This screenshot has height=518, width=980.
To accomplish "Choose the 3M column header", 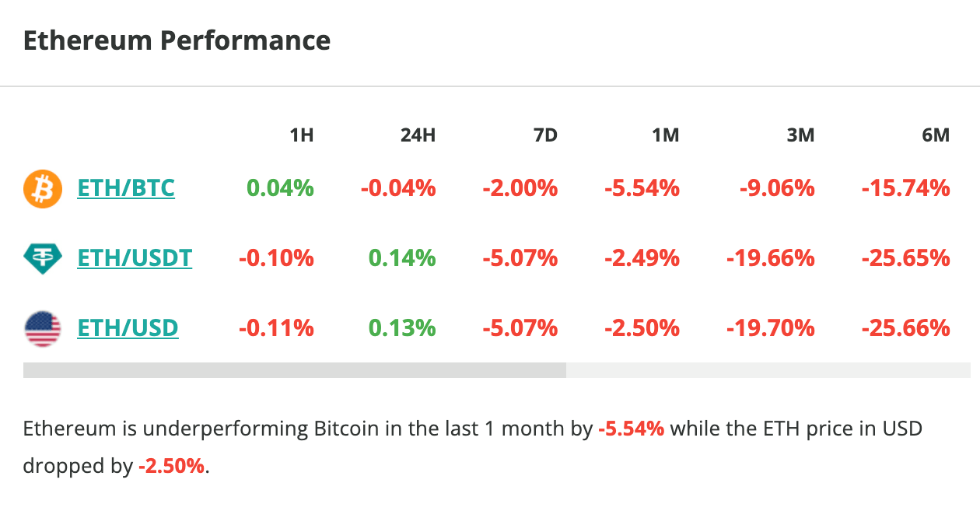I will coord(800,135).
